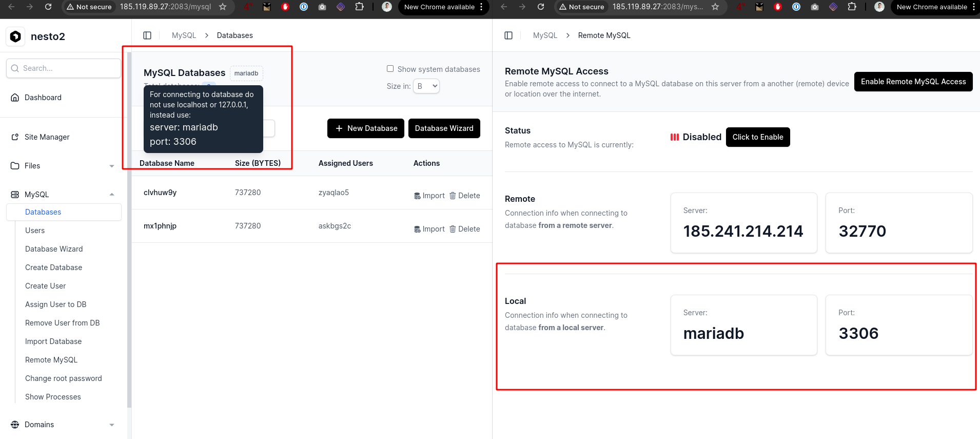
Task: Reload the left browser page
Action: pos(48,7)
